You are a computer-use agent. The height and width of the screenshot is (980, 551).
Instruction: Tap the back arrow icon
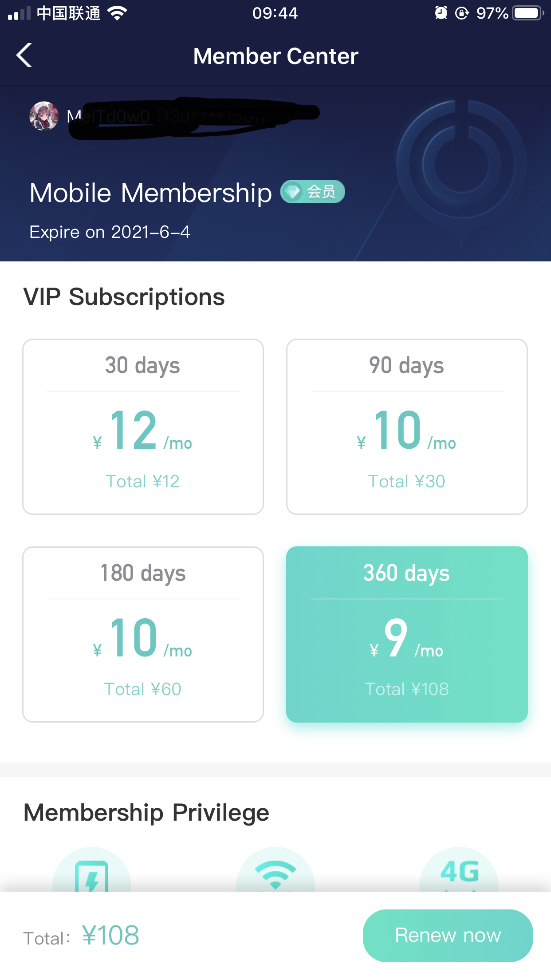(24, 55)
